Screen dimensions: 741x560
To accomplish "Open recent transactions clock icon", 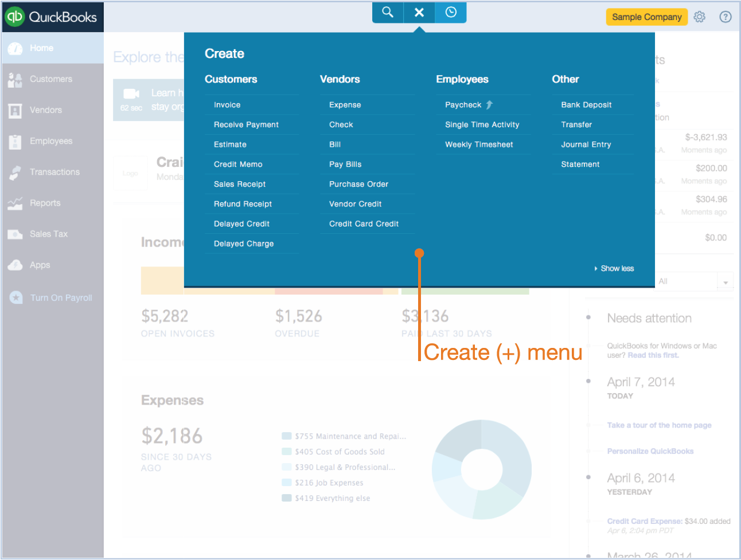I will click(x=451, y=12).
